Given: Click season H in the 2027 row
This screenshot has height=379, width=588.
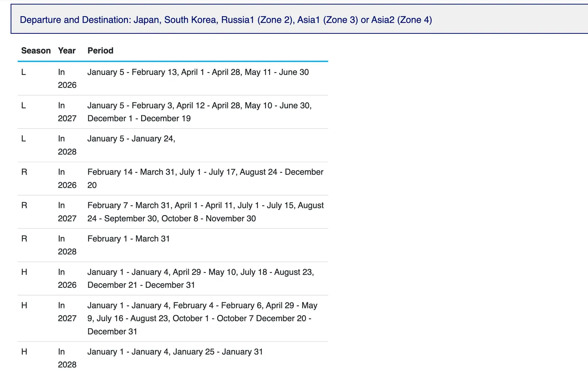Looking at the screenshot, I should pos(24,305).
